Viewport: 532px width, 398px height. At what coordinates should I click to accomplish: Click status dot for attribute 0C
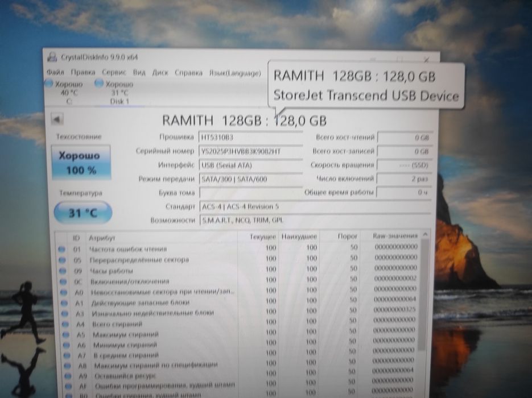[63, 281]
